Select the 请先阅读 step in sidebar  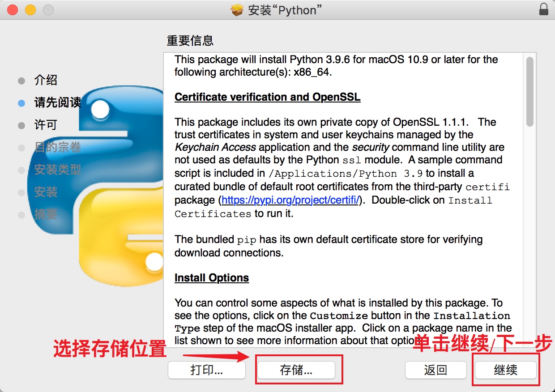[57, 103]
